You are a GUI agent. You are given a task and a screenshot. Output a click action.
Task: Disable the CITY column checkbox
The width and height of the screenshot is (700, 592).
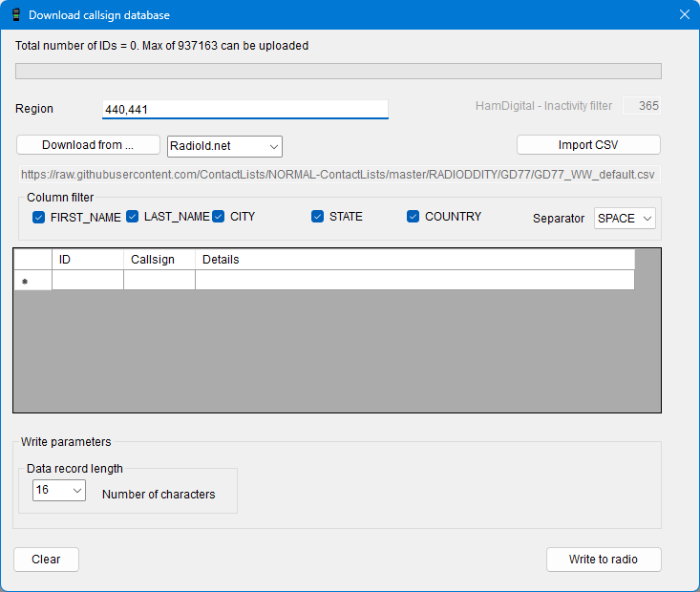pos(219,217)
